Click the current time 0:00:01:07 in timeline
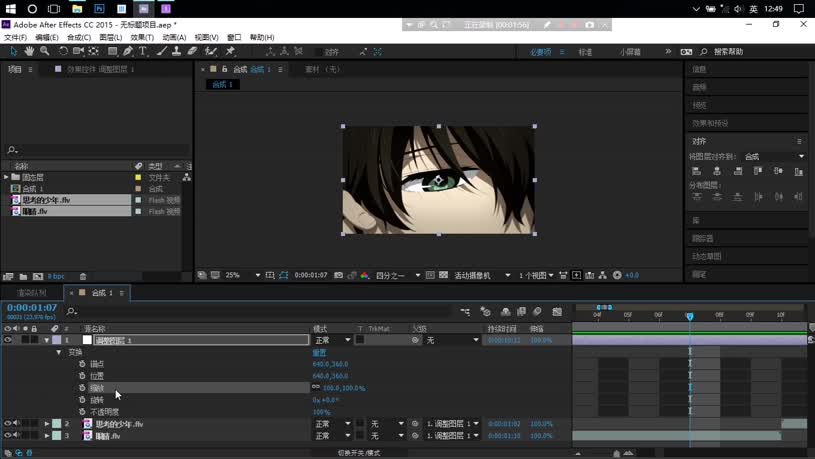Screen dimensions: 815x459 32,308
